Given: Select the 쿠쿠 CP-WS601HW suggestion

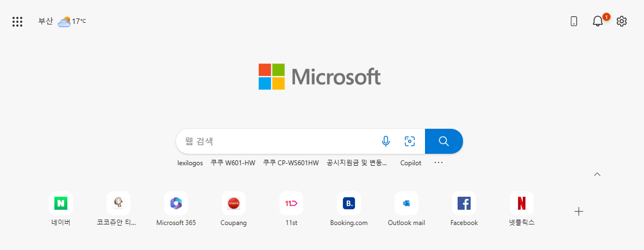Looking at the screenshot, I should (x=291, y=163).
